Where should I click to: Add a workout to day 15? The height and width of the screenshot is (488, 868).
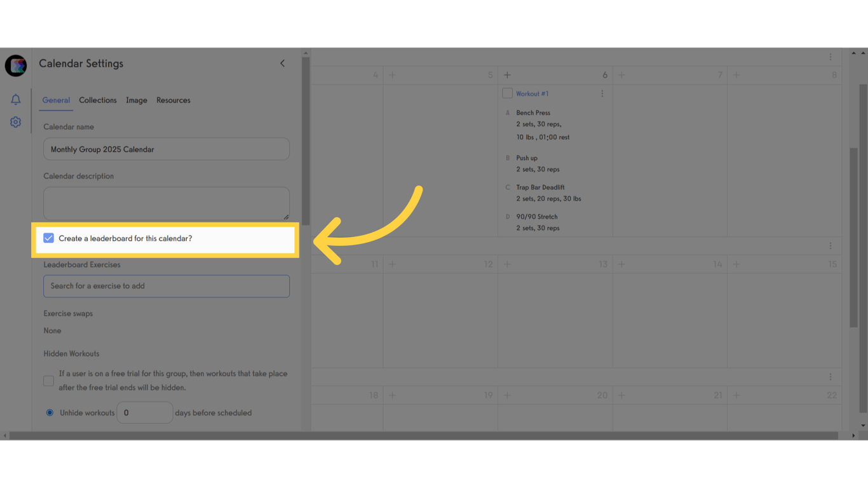pyautogui.click(x=736, y=264)
